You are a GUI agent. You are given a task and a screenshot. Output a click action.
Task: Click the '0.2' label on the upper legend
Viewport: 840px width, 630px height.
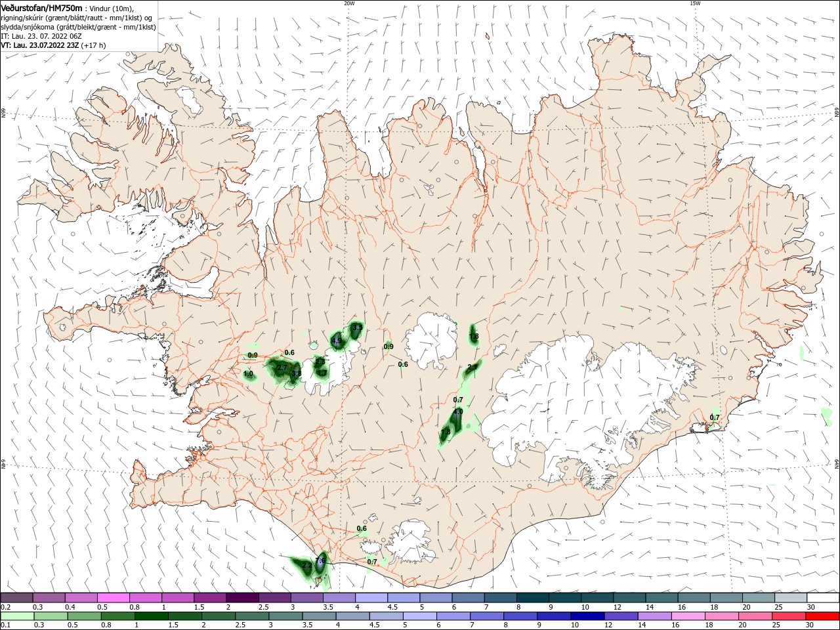click(6, 607)
